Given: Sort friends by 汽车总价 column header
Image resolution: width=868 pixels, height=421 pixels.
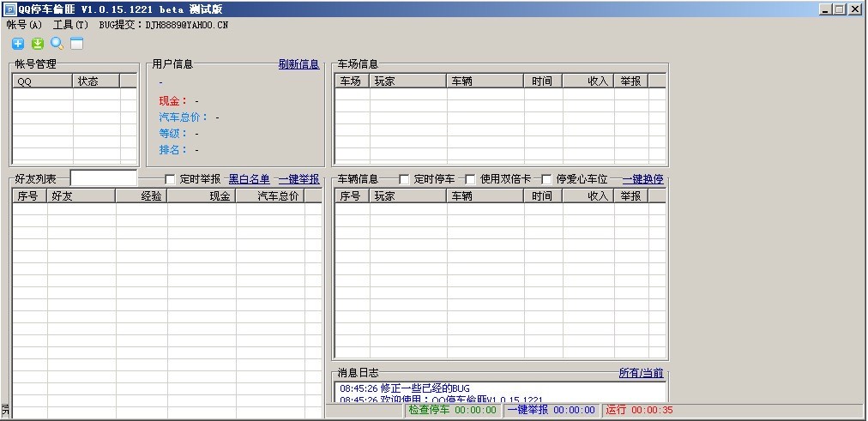Looking at the screenshot, I should (278, 196).
